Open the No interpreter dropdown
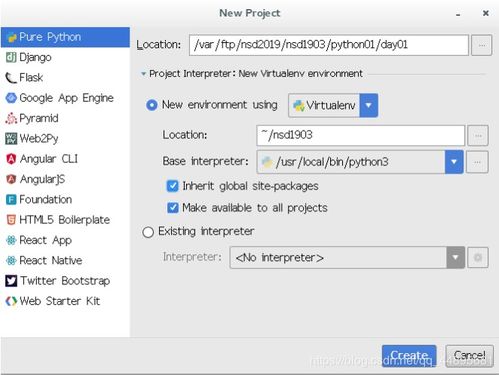This screenshot has height=375, width=499. coord(455,258)
